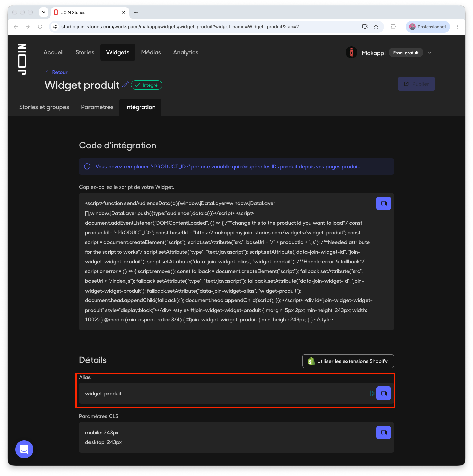
Task: Click the Publier button
Action: (x=416, y=84)
